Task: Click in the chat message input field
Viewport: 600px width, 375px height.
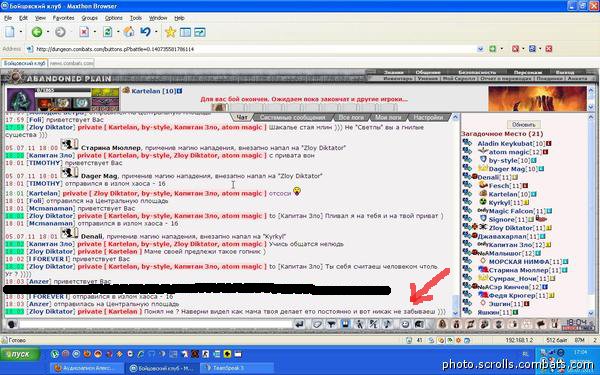Action: click(156, 324)
